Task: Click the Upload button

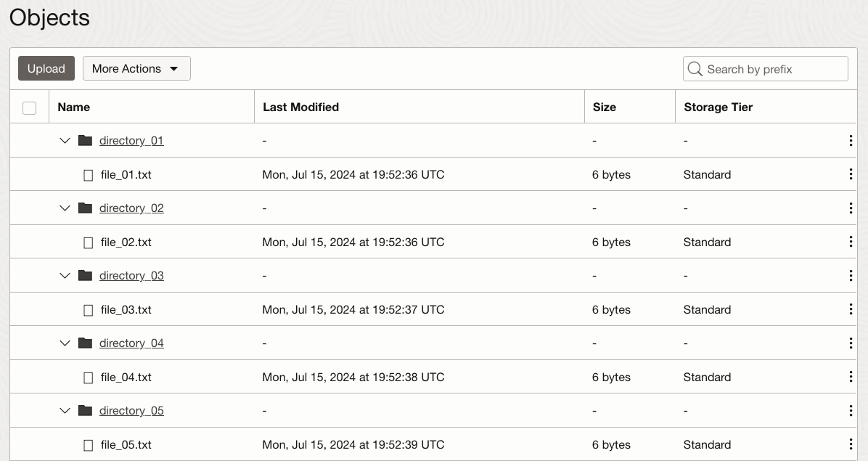Action: tap(46, 68)
